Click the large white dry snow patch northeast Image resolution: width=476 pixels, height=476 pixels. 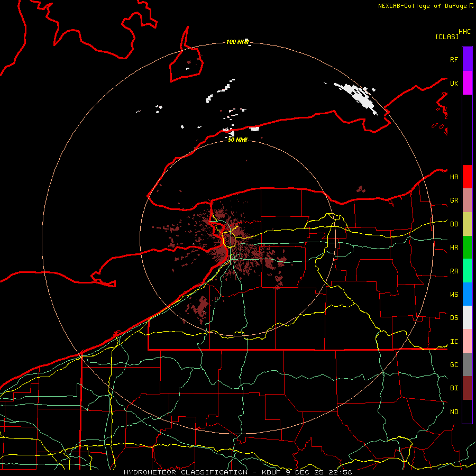[x=358, y=97]
